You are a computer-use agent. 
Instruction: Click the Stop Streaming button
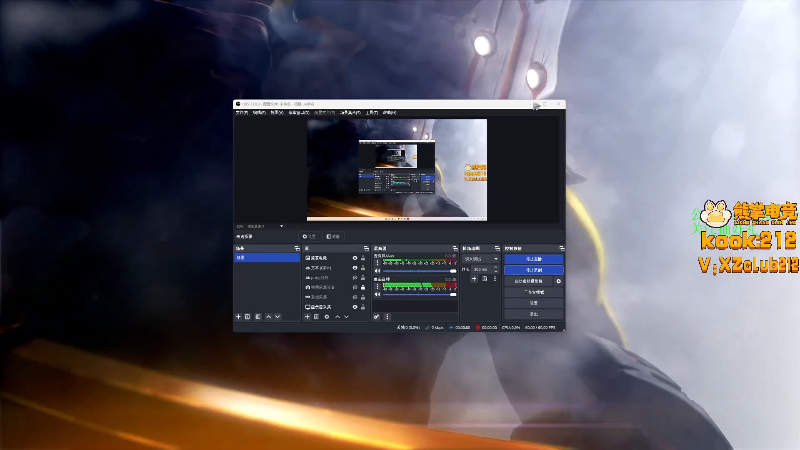[534, 258]
